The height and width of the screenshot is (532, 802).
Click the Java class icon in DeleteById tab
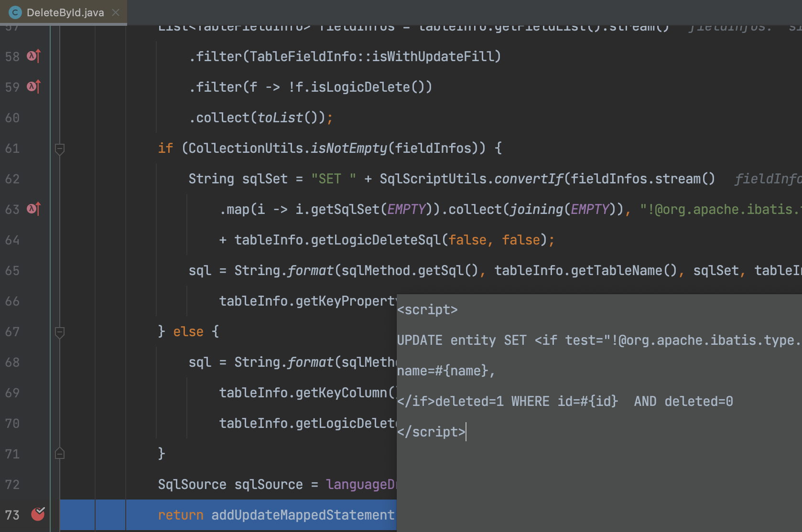coord(15,12)
